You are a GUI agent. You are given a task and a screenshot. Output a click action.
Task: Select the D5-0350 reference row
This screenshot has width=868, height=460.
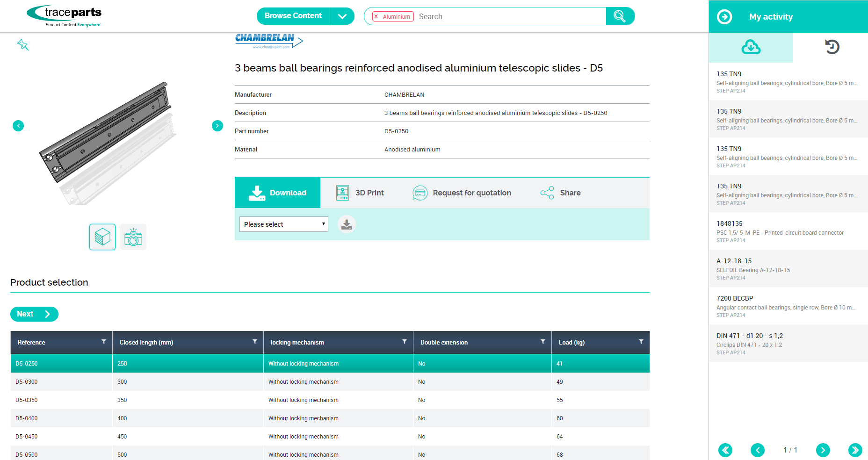pyautogui.click(x=330, y=400)
